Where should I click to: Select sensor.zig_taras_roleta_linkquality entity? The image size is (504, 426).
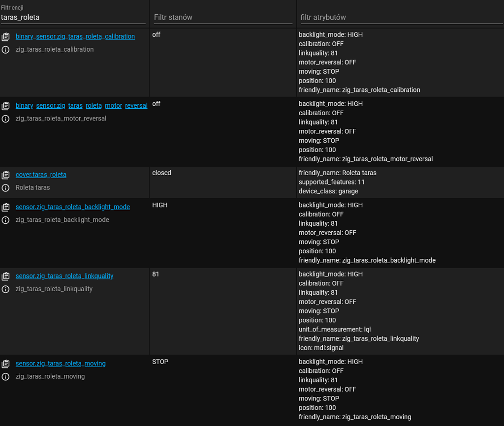point(64,276)
